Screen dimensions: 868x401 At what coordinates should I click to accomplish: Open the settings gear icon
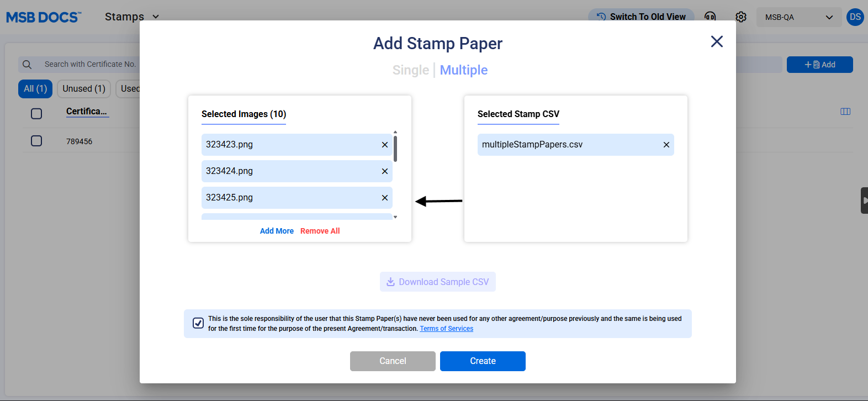[741, 17]
